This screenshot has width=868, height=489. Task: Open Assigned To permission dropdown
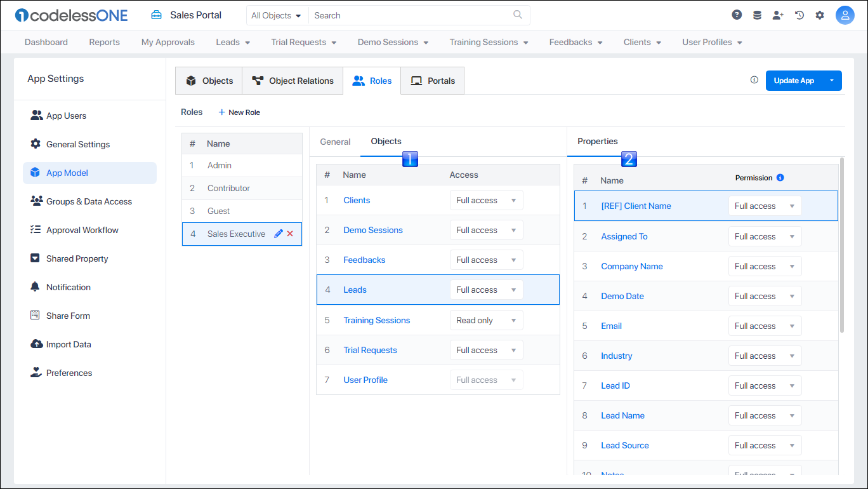point(765,236)
